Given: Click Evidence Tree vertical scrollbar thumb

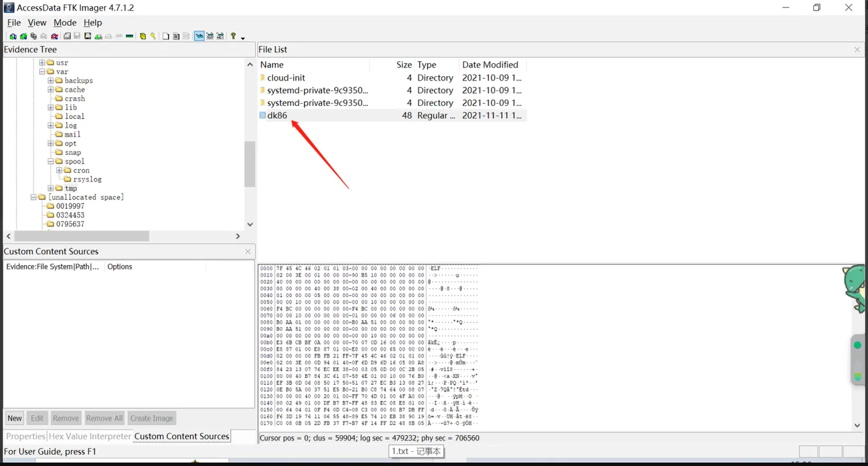Looking at the screenshot, I should pyautogui.click(x=250, y=164).
